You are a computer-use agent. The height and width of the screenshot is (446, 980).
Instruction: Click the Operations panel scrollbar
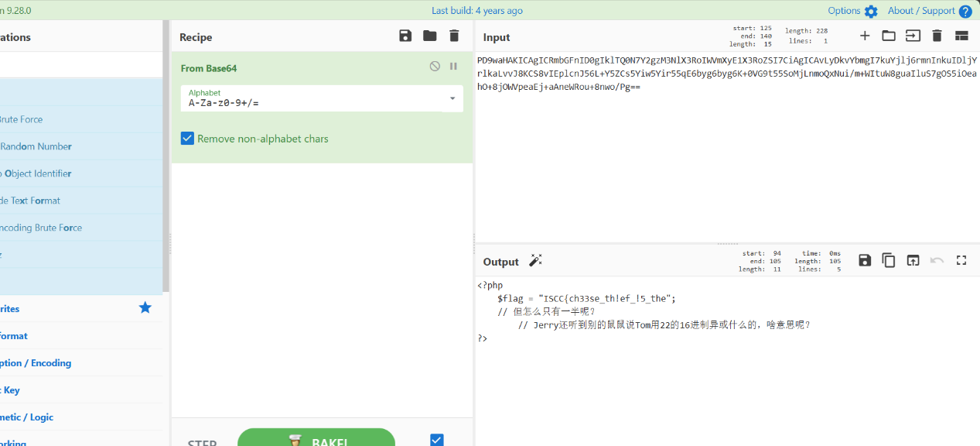pyautogui.click(x=166, y=155)
